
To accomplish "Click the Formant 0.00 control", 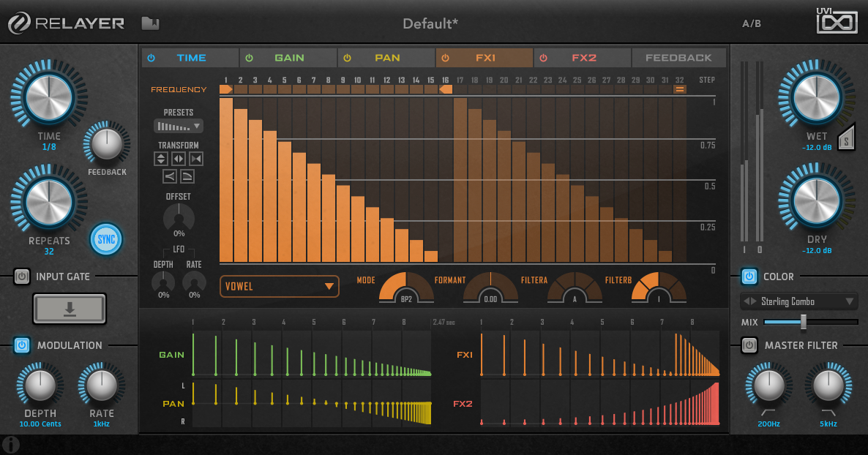I will pos(490,287).
